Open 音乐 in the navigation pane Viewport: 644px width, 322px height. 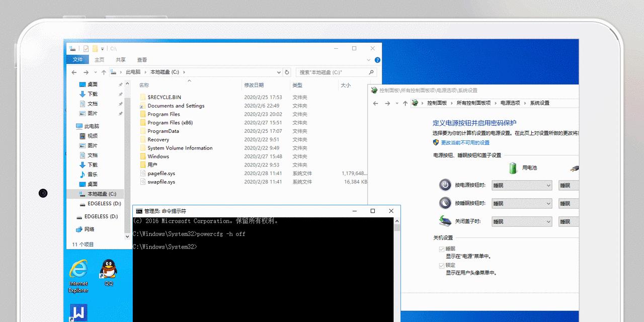point(93,174)
